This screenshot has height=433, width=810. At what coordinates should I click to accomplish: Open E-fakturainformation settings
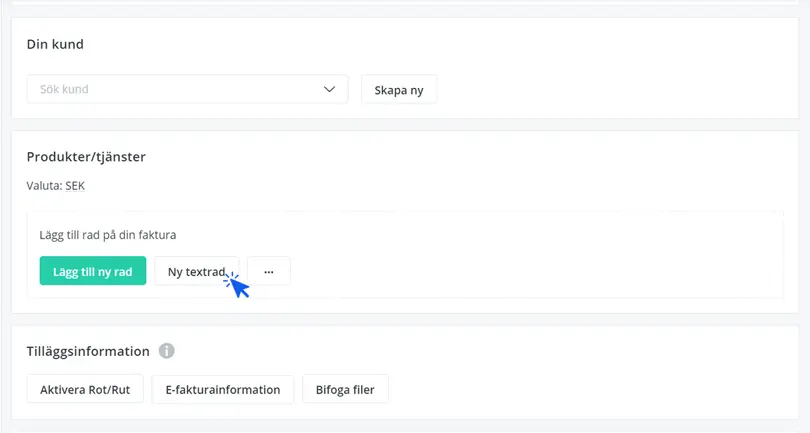click(223, 389)
